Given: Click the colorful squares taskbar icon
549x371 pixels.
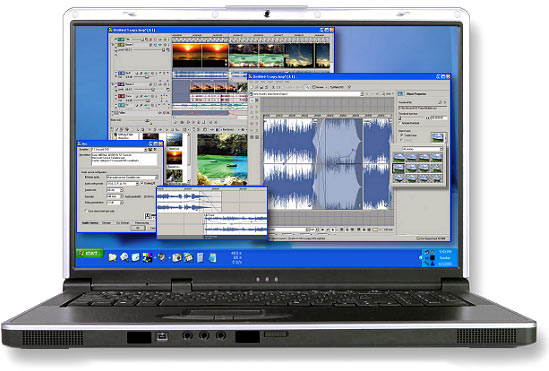Looking at the screenshot, I should click(147, 258).
